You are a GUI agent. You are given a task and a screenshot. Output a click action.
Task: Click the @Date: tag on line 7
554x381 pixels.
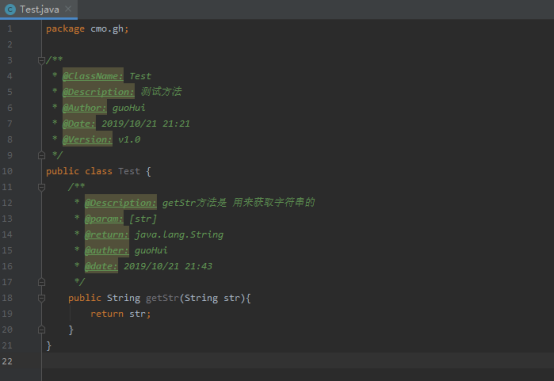(79, 124)
